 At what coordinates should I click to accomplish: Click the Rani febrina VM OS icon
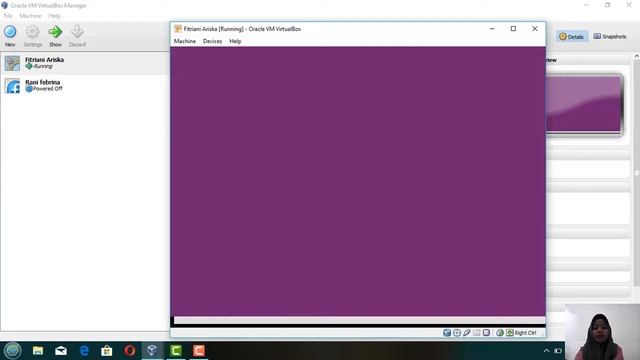click(12, 86)
